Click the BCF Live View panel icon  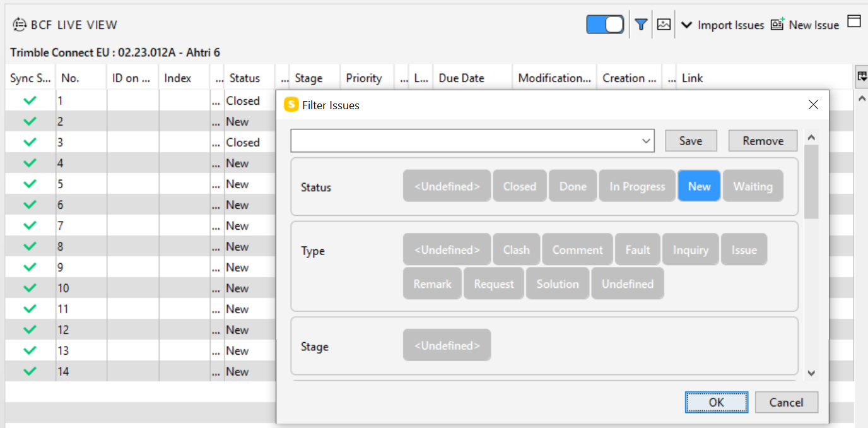pos(20,25)
